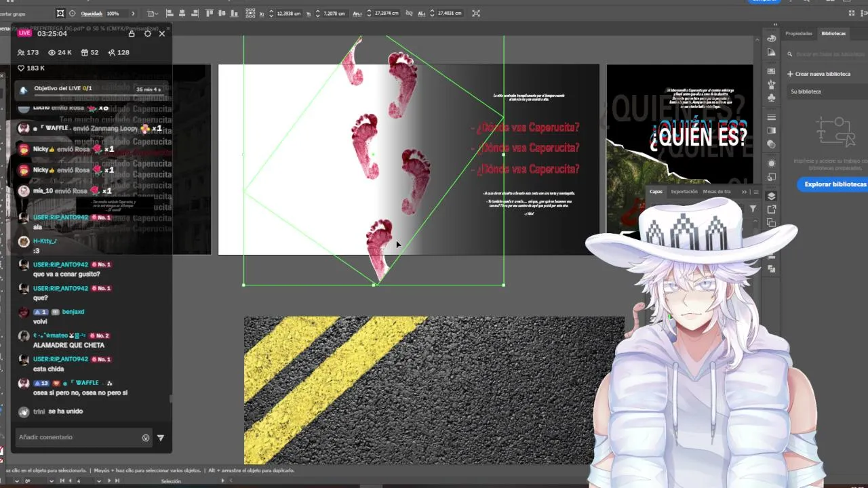
Task: Expand hidden panel tabs with double chevron
Action: coord(744,192)
